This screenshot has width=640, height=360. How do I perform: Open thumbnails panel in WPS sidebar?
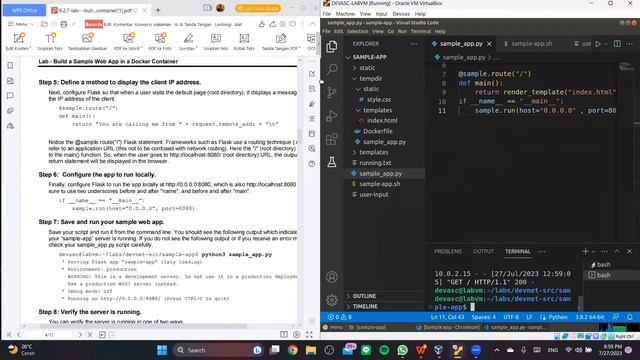click(10, 81)
